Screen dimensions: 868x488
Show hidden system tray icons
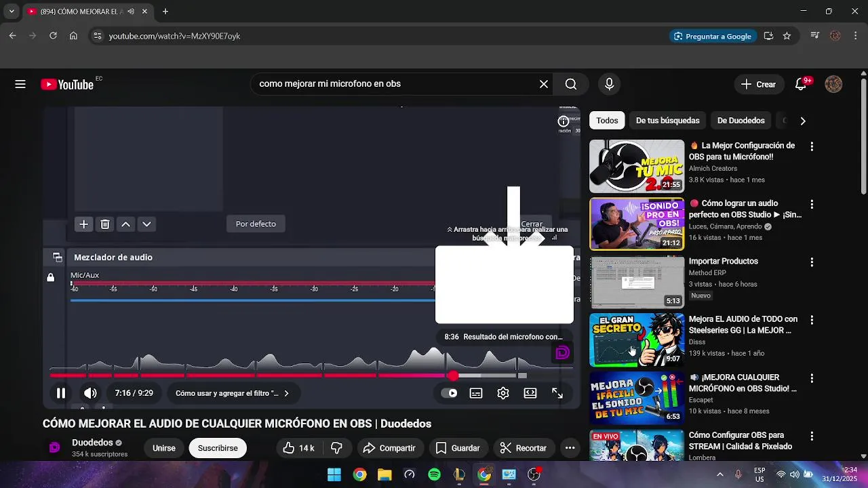coord(719,474)
